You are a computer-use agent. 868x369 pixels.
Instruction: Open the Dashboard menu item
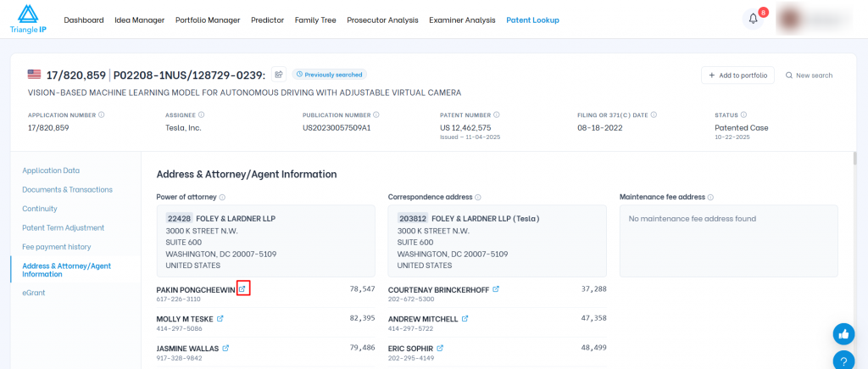pos(84,20)
